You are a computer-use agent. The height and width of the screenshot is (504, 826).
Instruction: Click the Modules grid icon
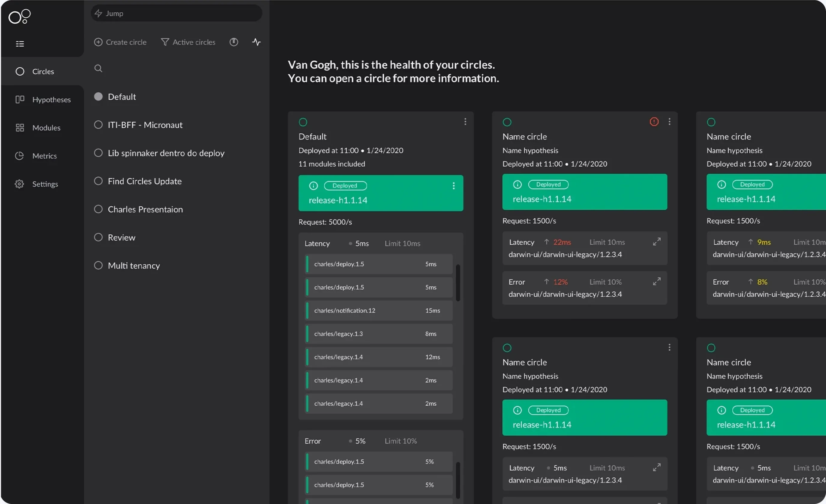(20, 128)
